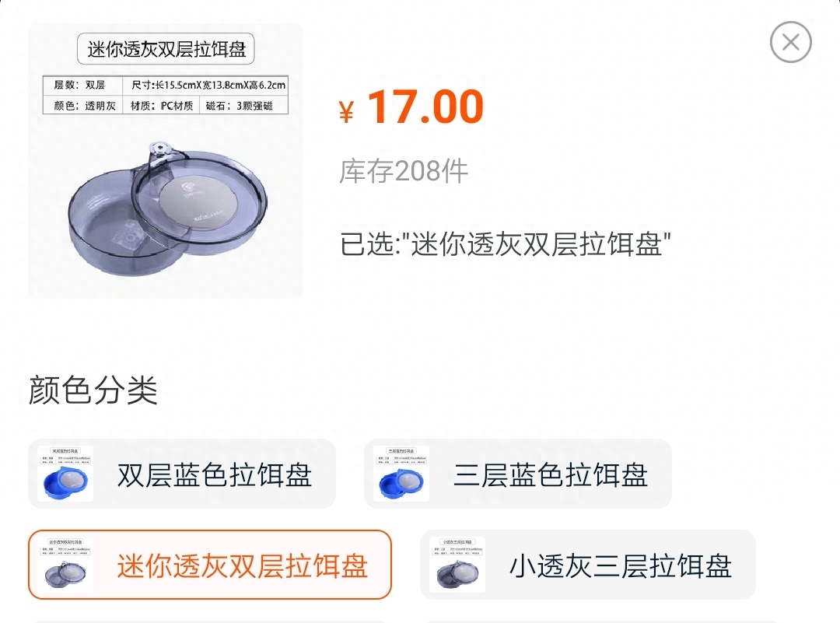Screen dimensions: 840x623
Task: Click the 材质 PC材质 spec cell
Action: point(161,106)
